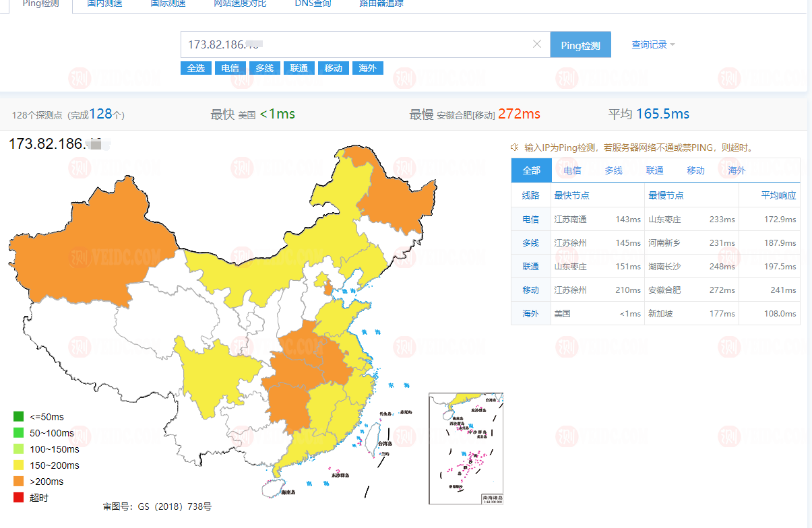Image resolution: width=812 pixels, height=528 pixels.
Task: Click the Ping检测 button to start testing
Action: pos(580,44)
